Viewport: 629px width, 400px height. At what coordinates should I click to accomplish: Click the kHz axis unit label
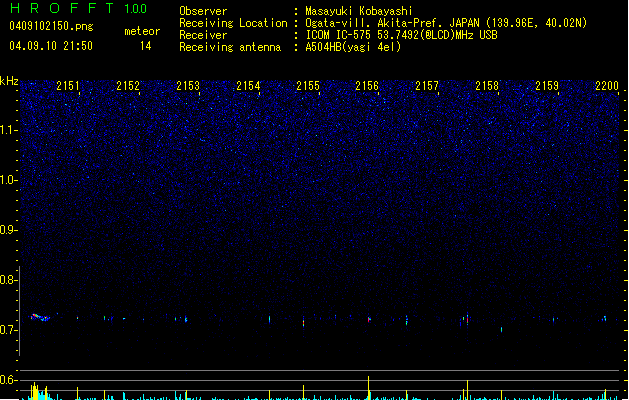tap(9, 81)
